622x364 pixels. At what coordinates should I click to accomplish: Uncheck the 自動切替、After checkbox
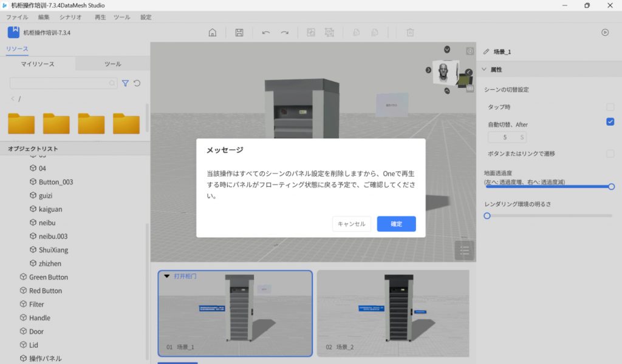[610, 122]
